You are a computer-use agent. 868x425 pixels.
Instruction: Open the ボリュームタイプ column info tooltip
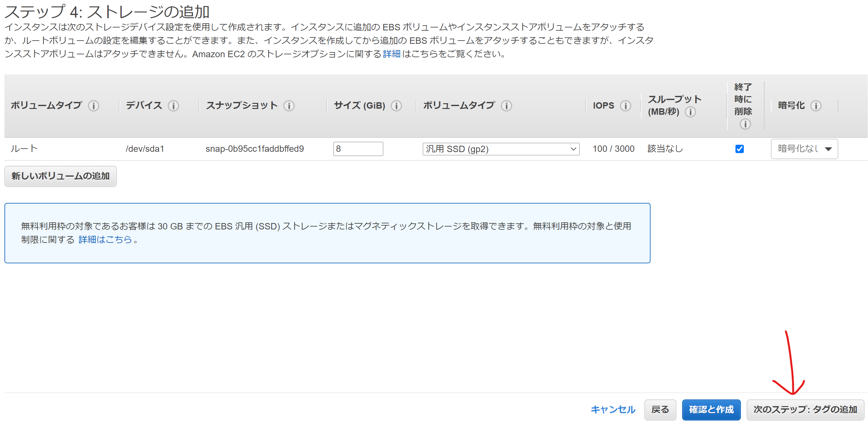tap(94, 105)
